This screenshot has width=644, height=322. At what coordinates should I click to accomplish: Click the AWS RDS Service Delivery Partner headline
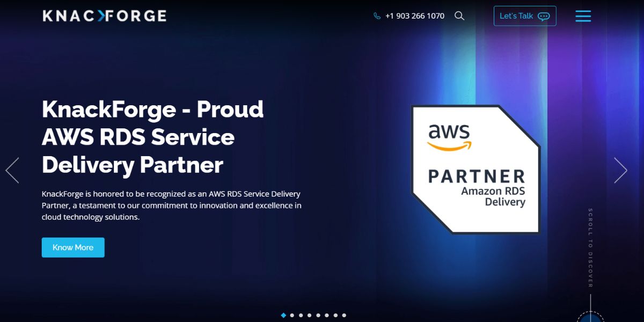(153, 137)
